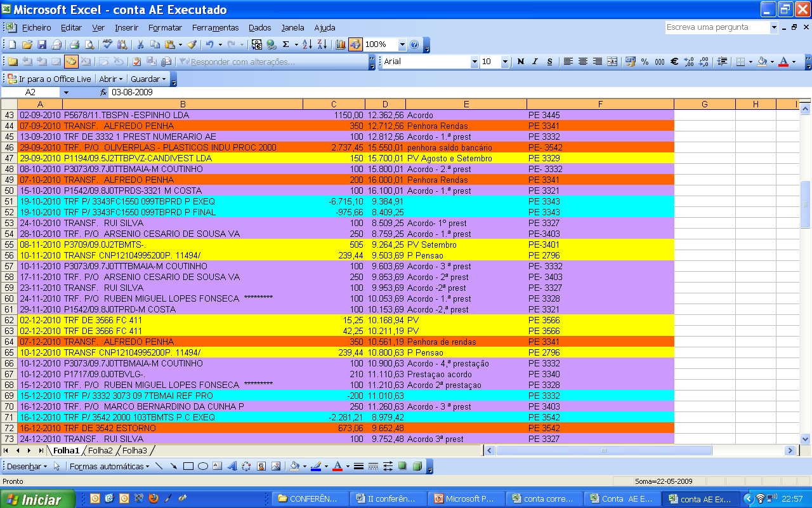
Task: Select the Oval drawing tool
Action: [203, 466]
